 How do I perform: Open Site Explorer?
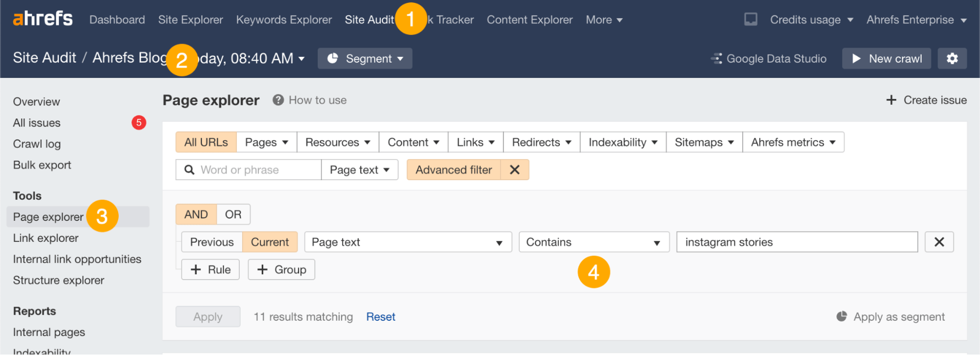click(x=190, y=20)
